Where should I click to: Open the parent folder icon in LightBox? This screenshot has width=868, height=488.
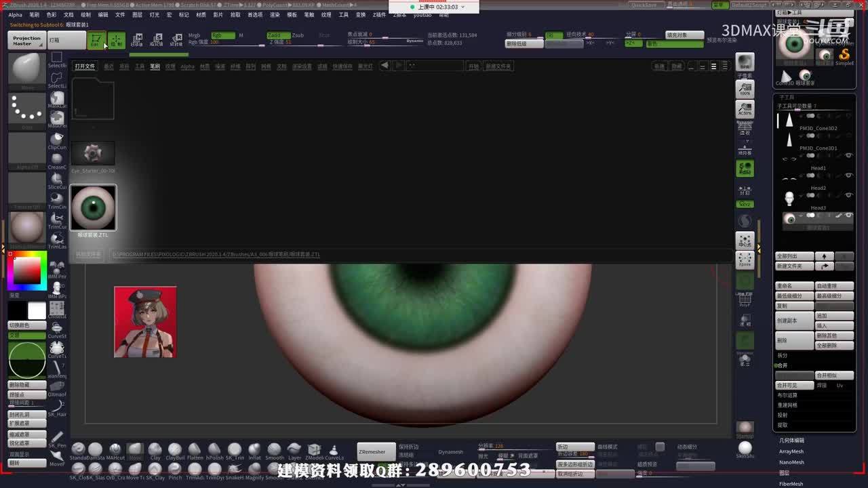coord(93,100)
